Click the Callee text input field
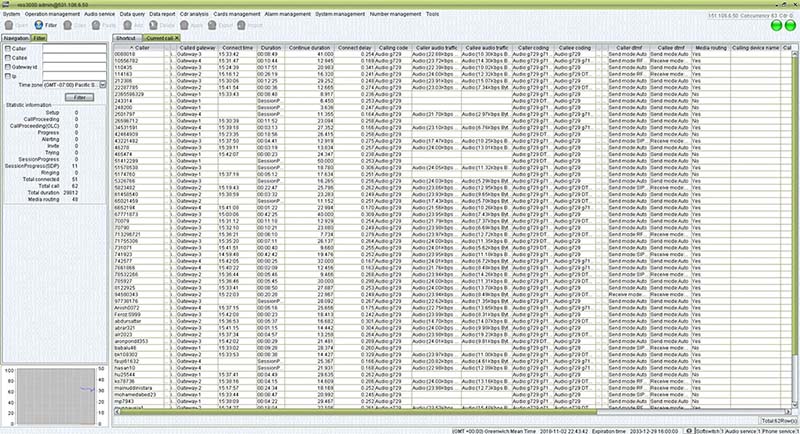The width and height of the screenshot is (800, 434). 74,58
